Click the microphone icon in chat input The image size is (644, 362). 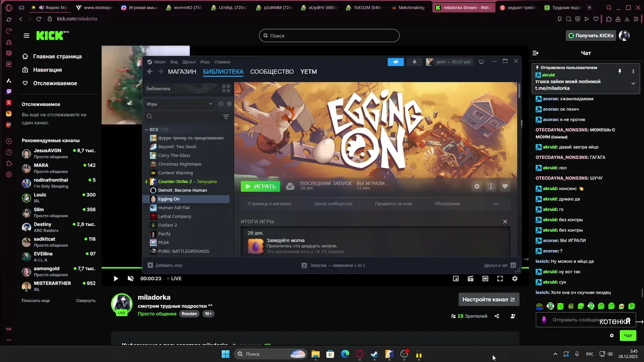[544, 320]
